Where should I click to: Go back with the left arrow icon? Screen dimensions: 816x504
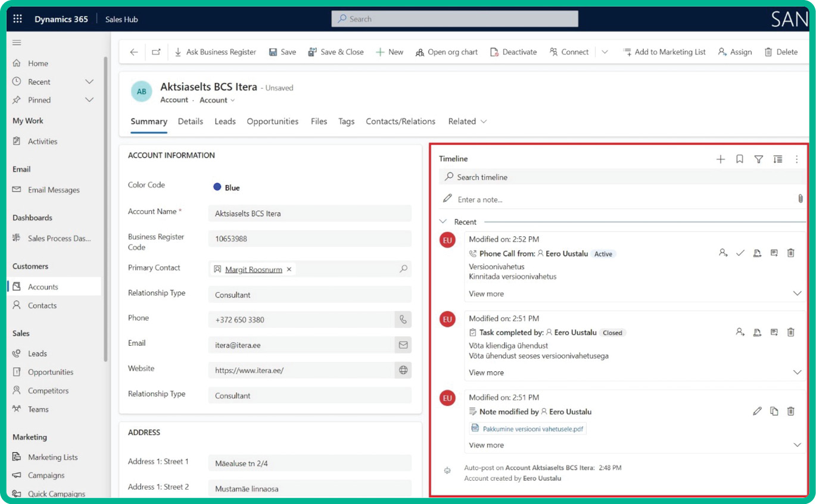click(x=134, y=52)
